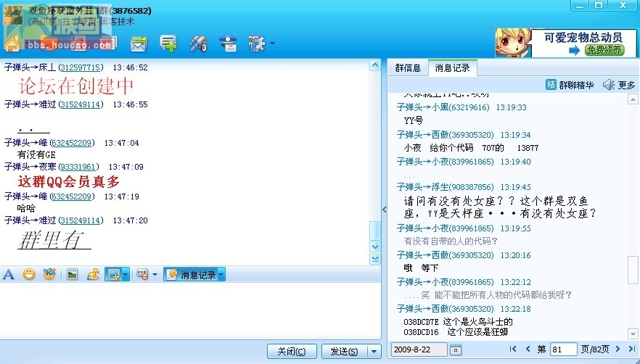Click history panel scrollbar down arrow
The width and height of the screenshot is (640, 364).
[633, 334]
